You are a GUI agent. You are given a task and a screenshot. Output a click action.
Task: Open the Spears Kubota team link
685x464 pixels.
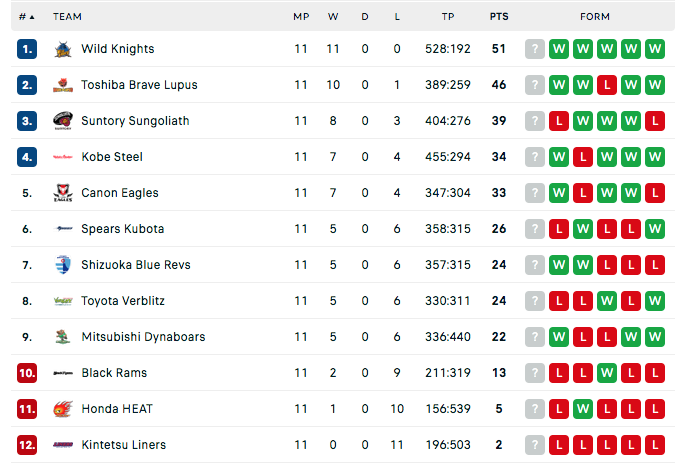click(x=123, y=229)
